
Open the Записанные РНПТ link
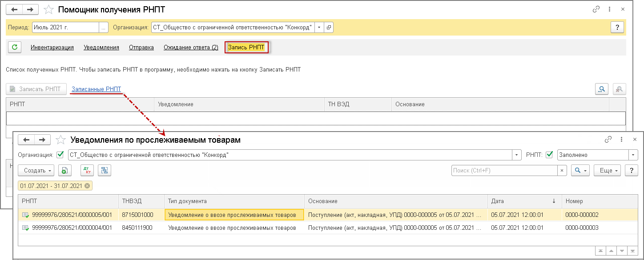[x=96, y=89]
